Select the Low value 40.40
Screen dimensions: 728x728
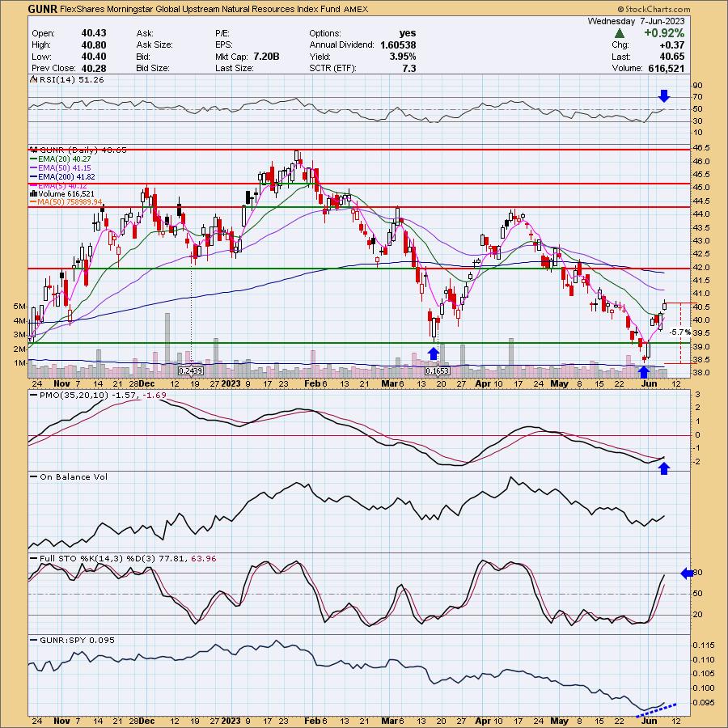[94, 56]
